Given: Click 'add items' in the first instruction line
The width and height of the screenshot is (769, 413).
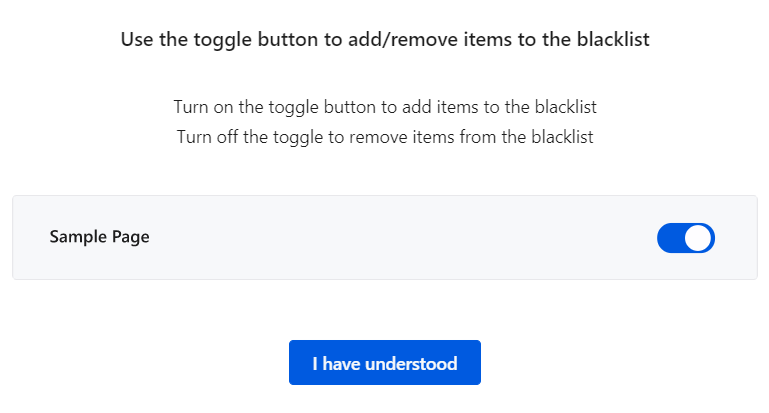Looking at the screenshot, I should click(x=408, y=106).
